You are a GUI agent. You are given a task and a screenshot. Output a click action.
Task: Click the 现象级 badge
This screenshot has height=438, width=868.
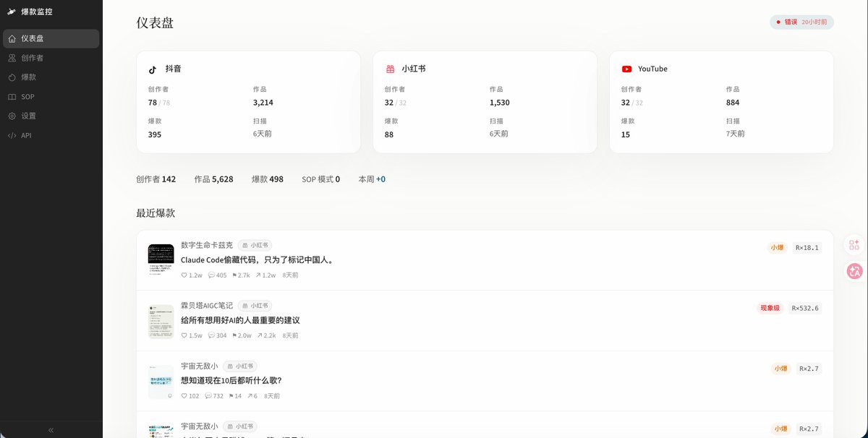[770, 308]
